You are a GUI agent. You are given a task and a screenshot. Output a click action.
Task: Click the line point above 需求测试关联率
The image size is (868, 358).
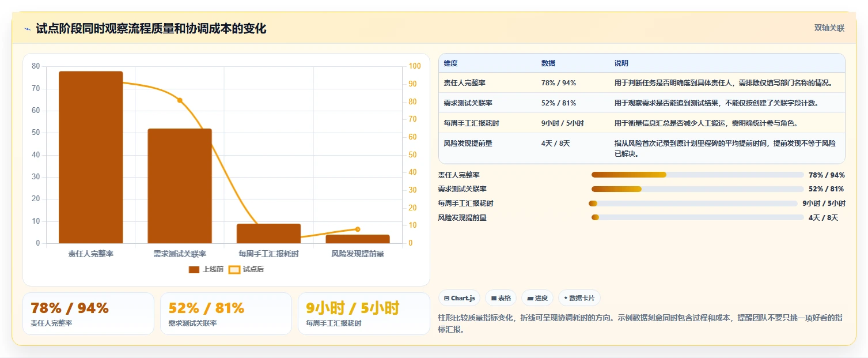[180, 100]
